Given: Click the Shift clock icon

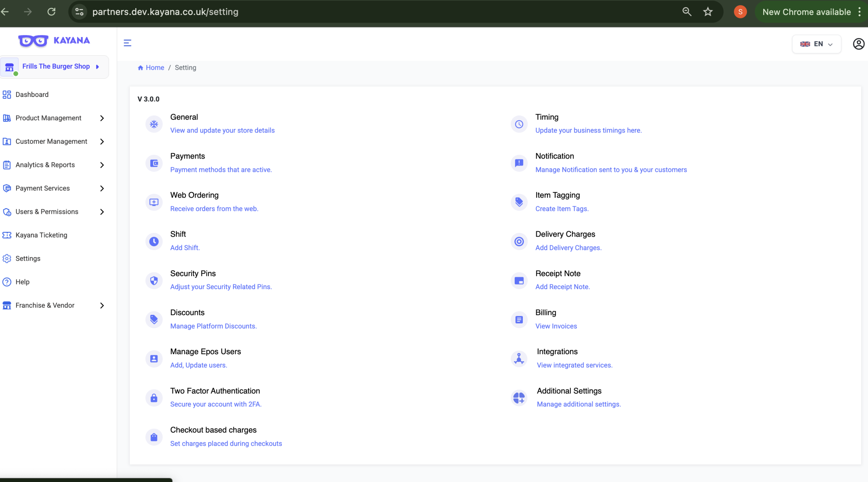Looking at the screenshot, I should pos(154,241).
